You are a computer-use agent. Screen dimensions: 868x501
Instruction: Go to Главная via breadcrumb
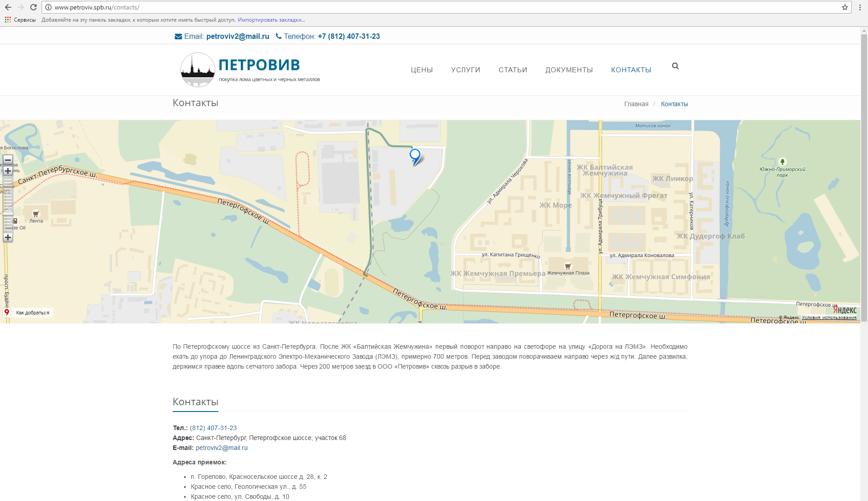click(636, 104)
